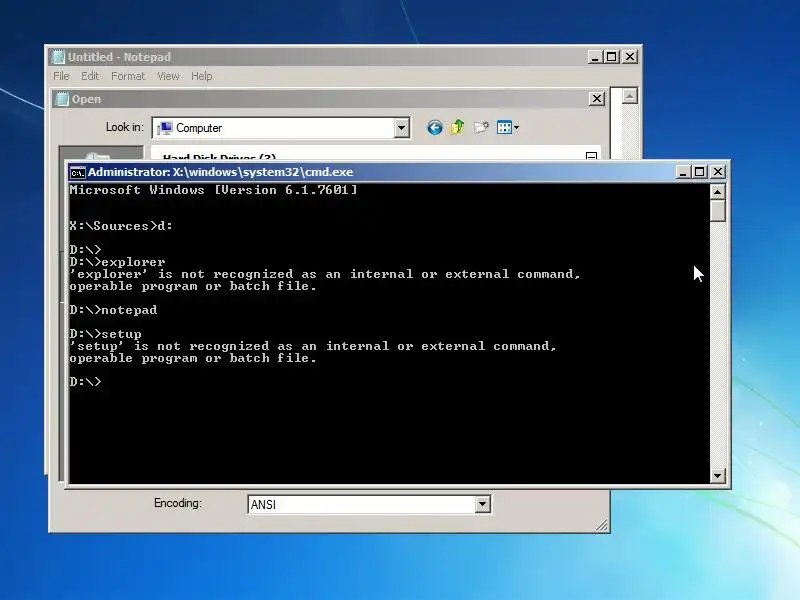Open Notepad View menu
Screen dimensions: 800x600
pyautogui.click(x=168, y=76)
